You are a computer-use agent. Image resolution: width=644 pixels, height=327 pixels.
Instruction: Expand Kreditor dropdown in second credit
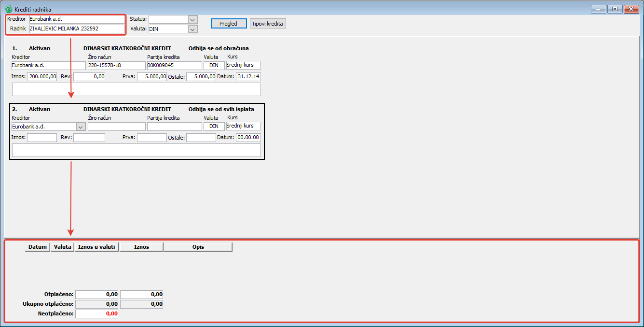[81, 127]
